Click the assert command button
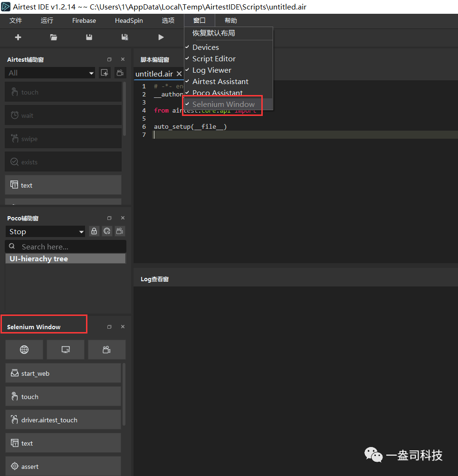458x476 pixels. pyautogui.click(x=63, y=466)
